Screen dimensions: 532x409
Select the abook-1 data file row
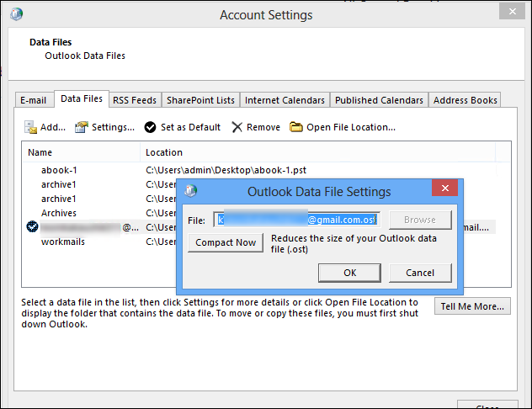[x=259, y=170]
